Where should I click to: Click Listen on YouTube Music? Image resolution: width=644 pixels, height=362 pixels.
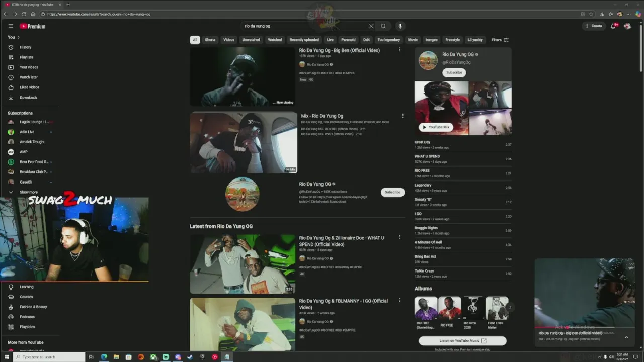(x=462, y=341)
